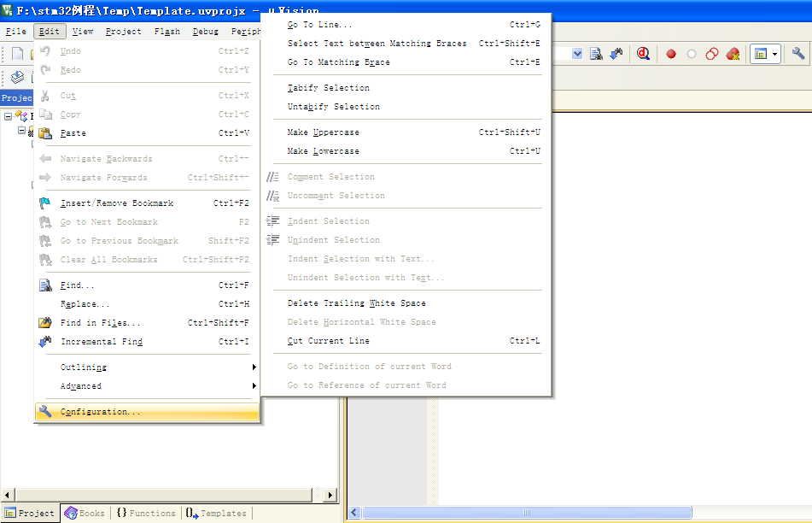Open the View menu
This screenshot has width=812, height=523.
click(83, 32)
